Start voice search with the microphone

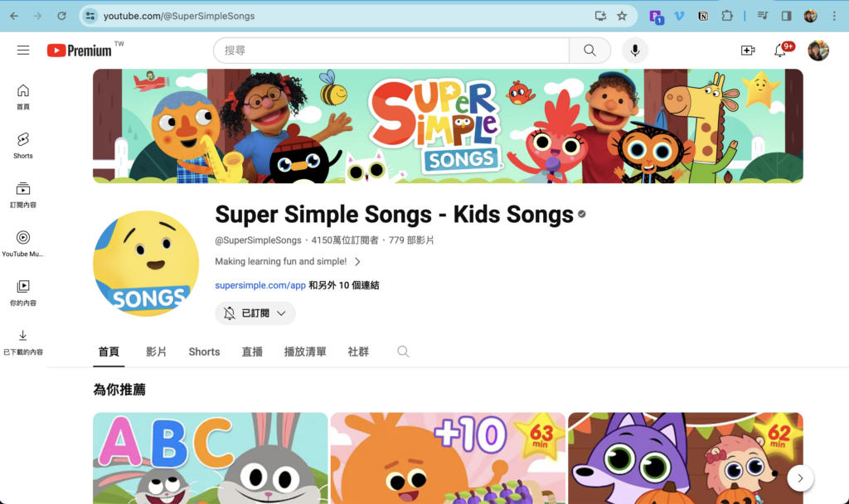point(634,51)
